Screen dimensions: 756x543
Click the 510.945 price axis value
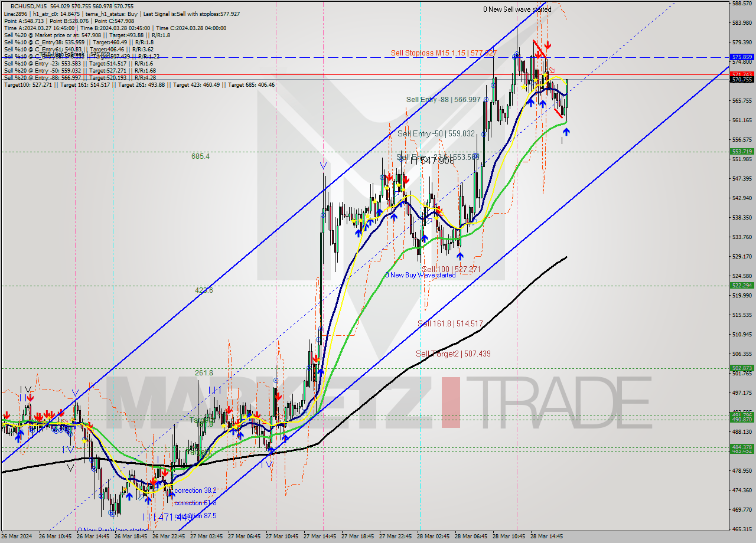click(x=742, y=335)
